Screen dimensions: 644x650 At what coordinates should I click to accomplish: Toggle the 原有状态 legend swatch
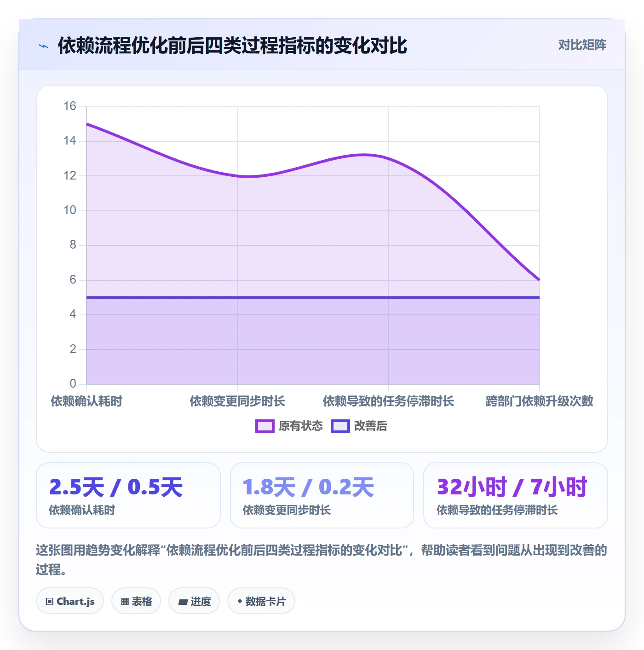[264, 426]
